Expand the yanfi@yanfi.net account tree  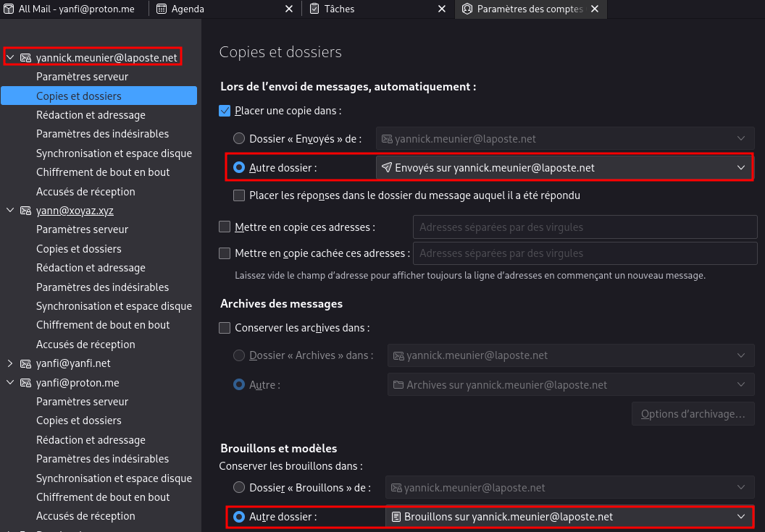(10, 363)
